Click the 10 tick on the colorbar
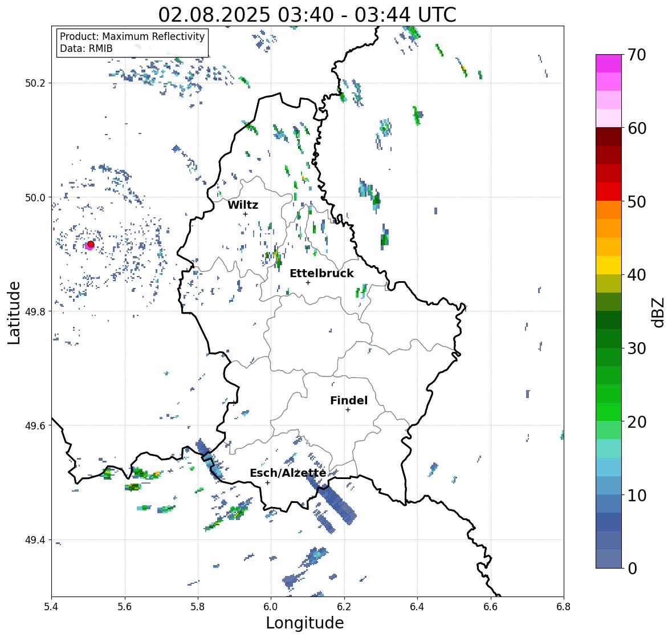 637,495
